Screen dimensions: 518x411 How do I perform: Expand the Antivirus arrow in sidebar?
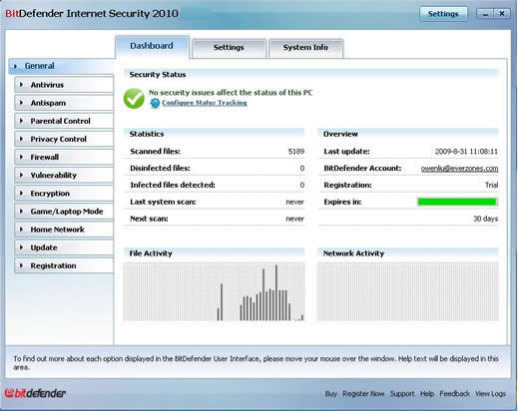21,85
